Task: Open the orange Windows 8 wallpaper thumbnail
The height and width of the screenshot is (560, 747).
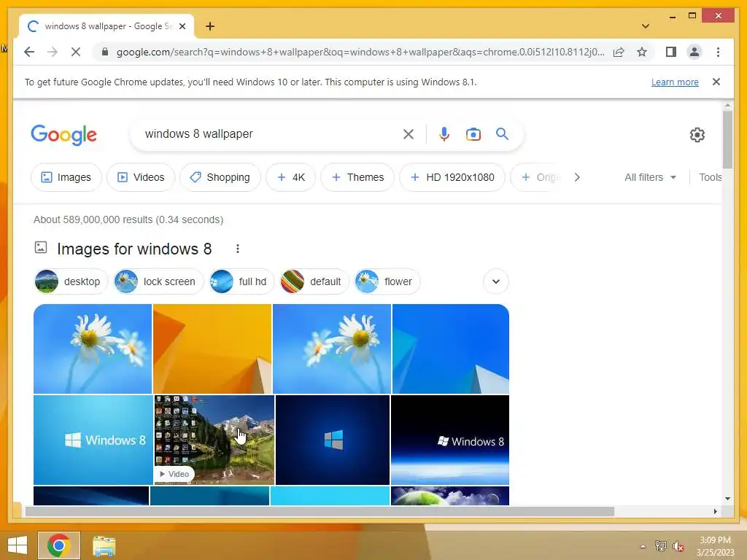Action: click(x=212, y=349)
